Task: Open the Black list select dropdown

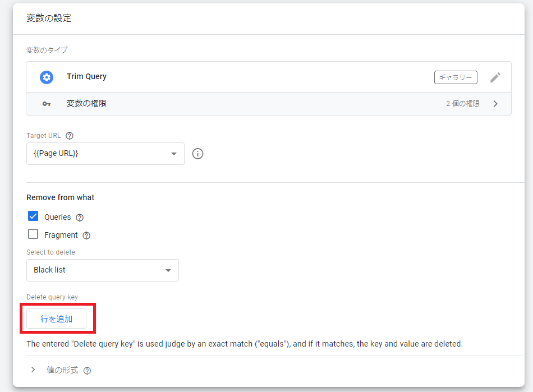Action: click(103, 270)
